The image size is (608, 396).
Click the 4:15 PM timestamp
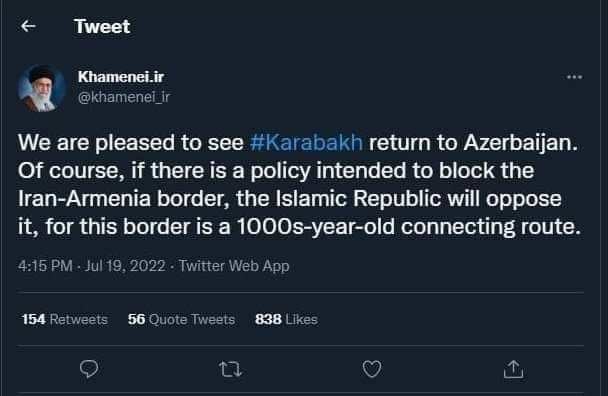tap(45, 266)
